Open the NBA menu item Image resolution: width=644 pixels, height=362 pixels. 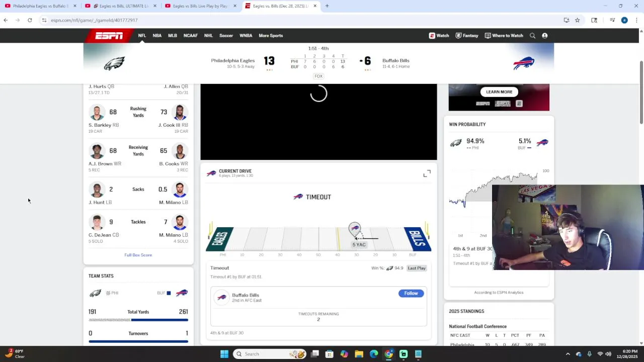tap(157, 36)
